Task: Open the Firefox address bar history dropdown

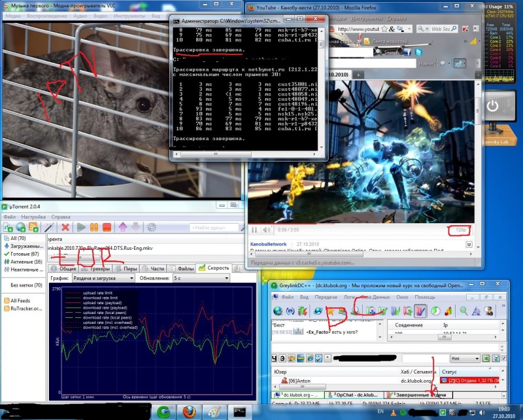Action: click(409, 29)
